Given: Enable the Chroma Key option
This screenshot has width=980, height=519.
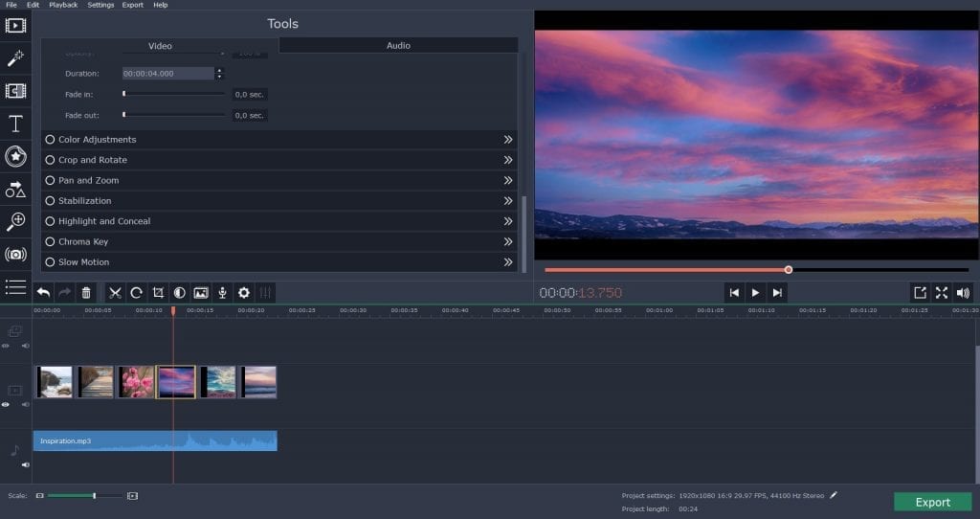Looking at the screenshot, I should pos(50,241).
